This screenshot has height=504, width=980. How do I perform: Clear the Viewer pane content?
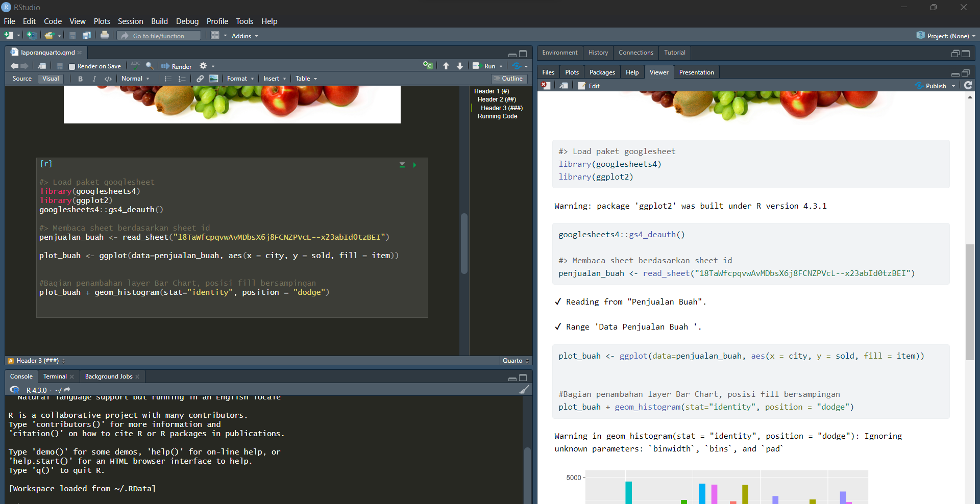coord(546,86)
